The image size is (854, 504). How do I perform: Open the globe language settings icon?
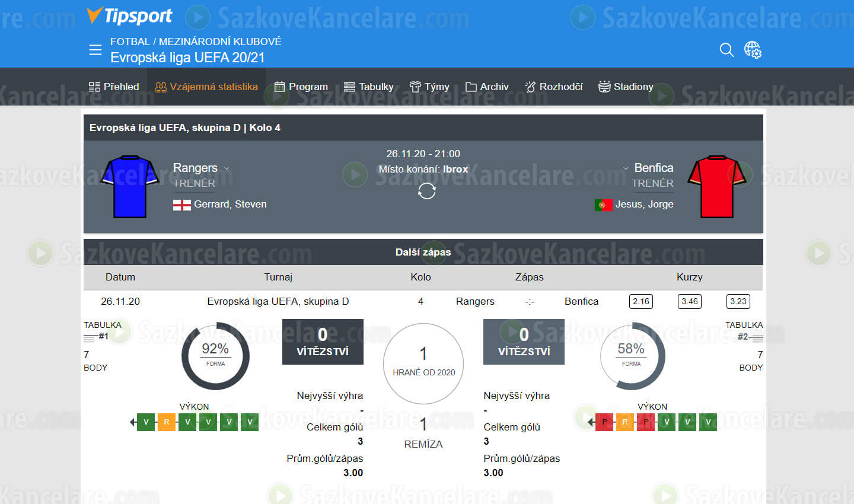[753, 50]
